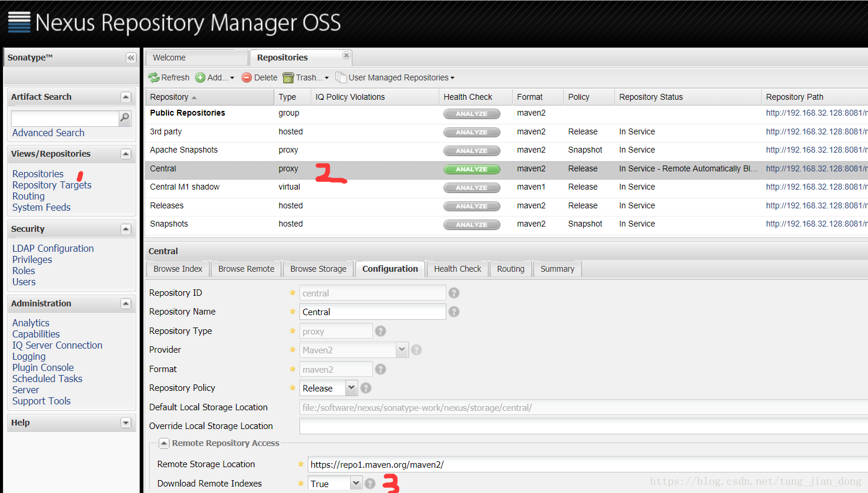
Task: Open Repository Targets link
Action: click(52, 185)
